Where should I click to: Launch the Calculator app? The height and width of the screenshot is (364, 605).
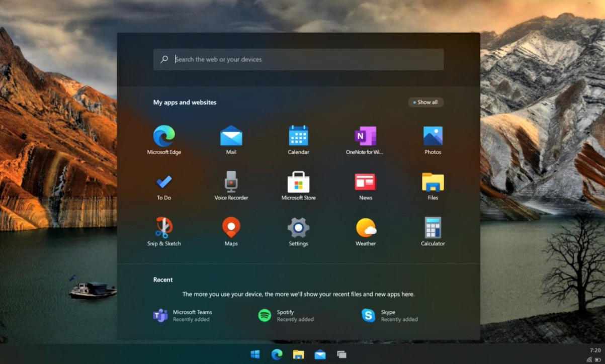coord(433,228)
